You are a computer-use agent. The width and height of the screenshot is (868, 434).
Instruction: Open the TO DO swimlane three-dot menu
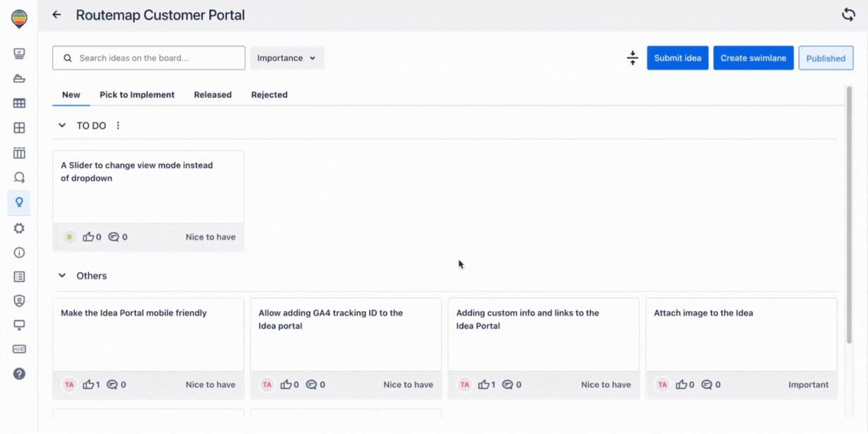point(118,126)
